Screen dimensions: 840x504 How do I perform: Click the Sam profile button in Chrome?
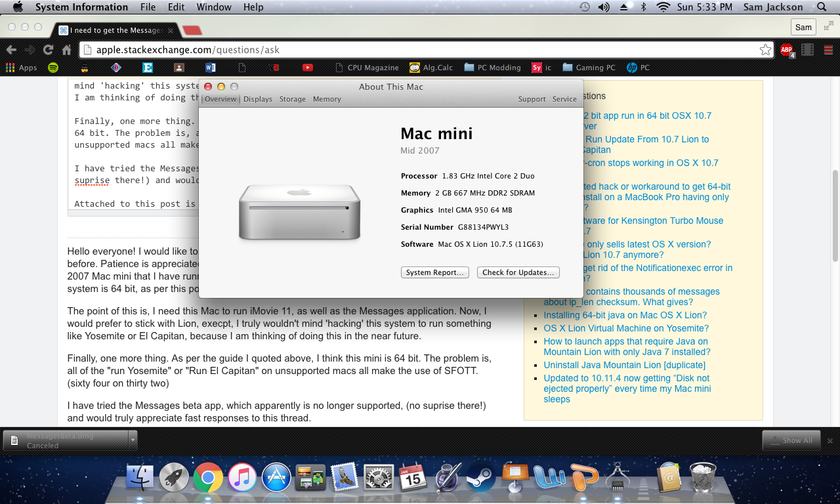[x=803, y=27]
